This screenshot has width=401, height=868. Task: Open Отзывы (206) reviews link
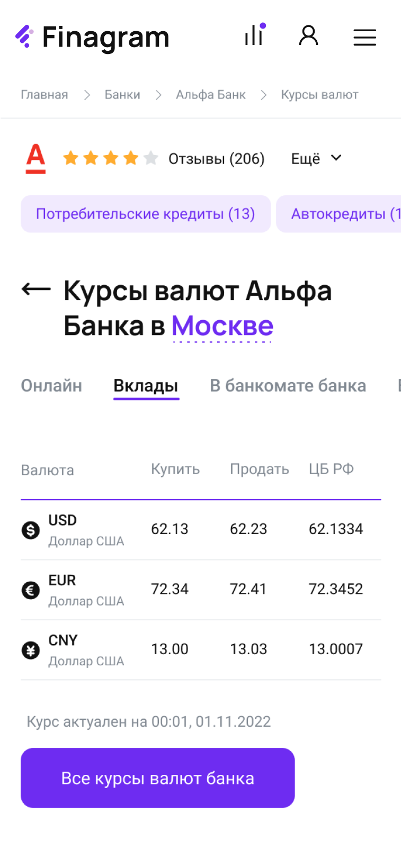pyautogui.click(x=216, y=159)
